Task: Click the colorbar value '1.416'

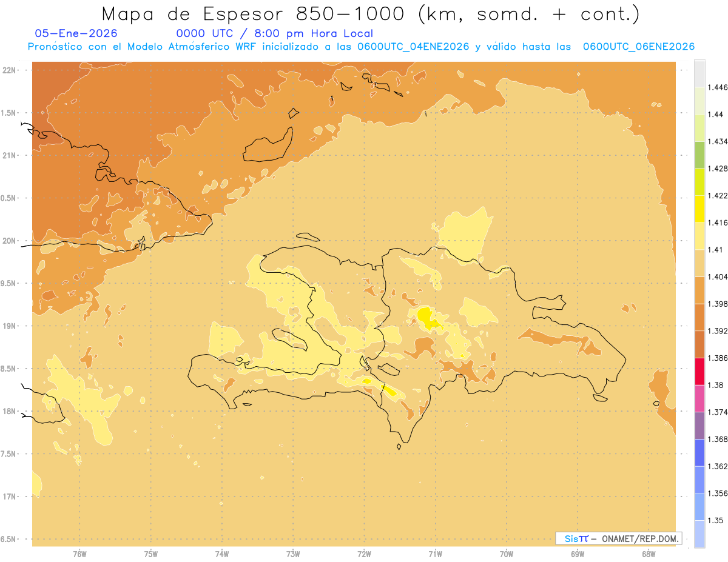Action: click(718, 222)
